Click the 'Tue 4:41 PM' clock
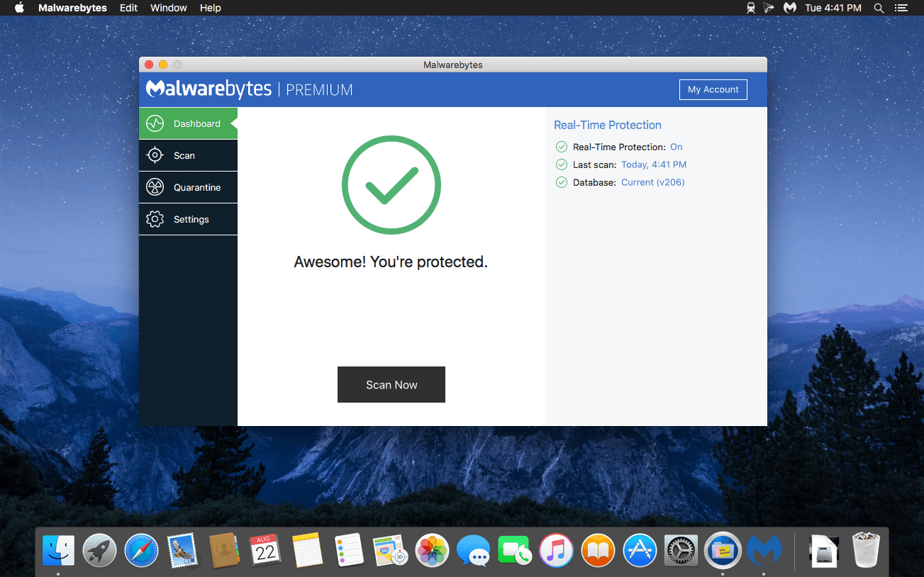 (833, 8)
